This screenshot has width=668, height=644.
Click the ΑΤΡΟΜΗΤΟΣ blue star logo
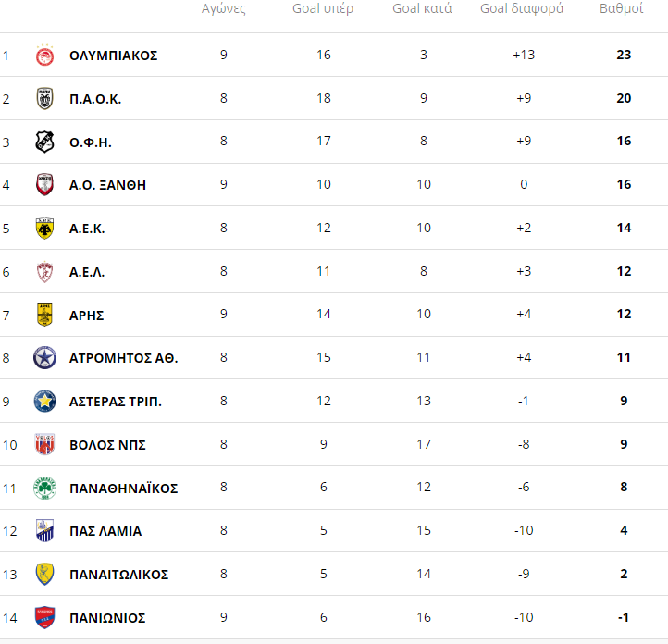(44, 358)
